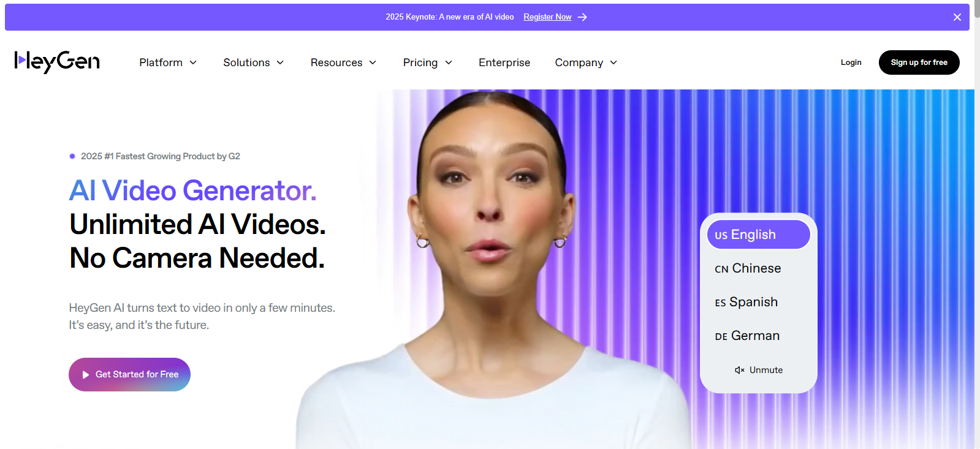Click the arrow next to Register Now
Viewport: 980px width, 449px height.
pos(582,17)
